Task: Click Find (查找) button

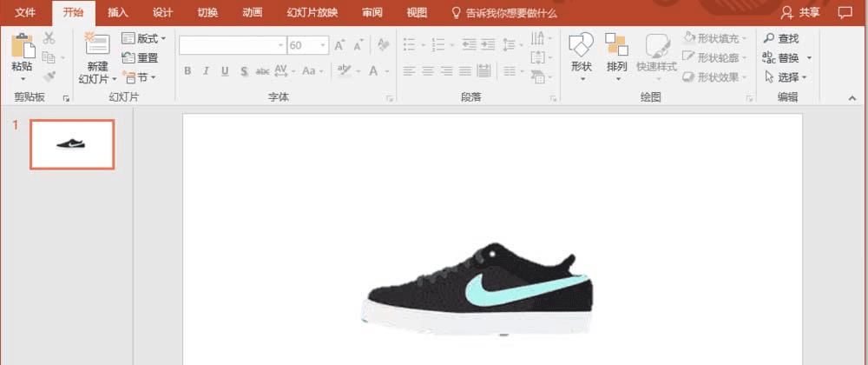Action: click(x=781, y=39)
